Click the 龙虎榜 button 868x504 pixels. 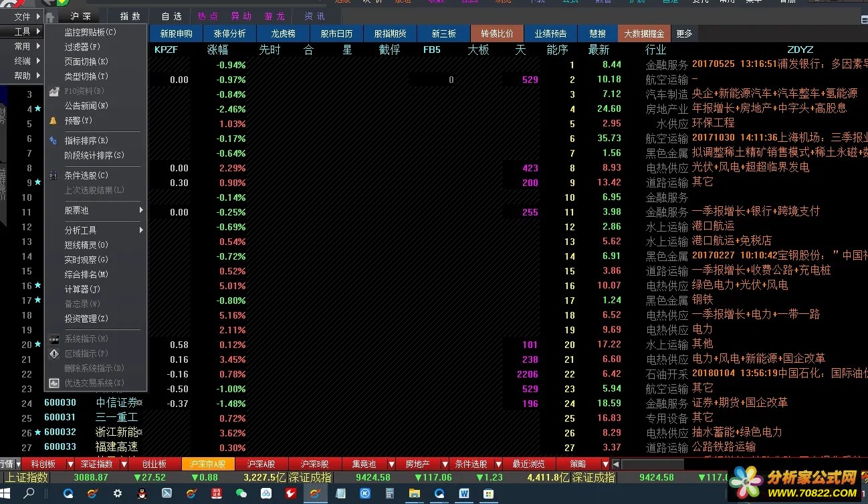(x=283, y=33)
